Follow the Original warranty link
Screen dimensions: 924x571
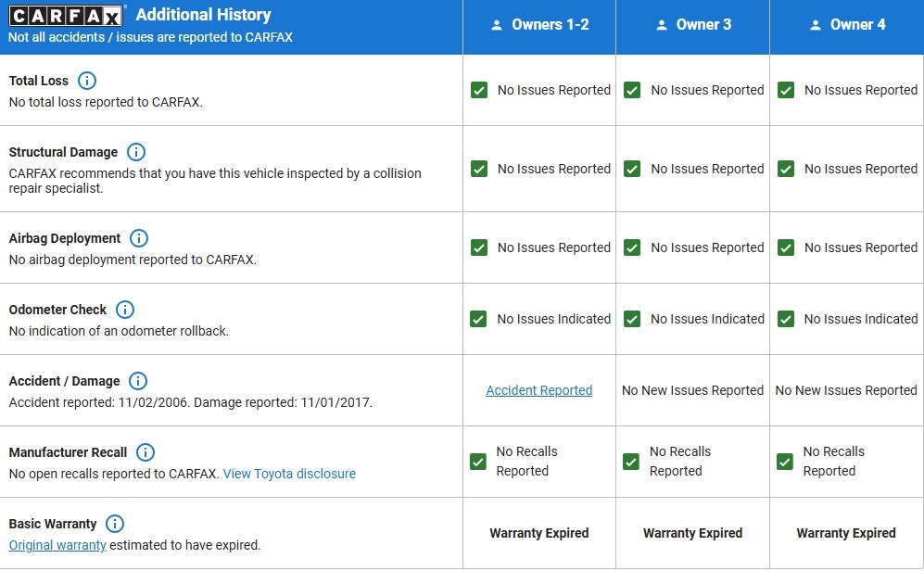coord(57,545)
